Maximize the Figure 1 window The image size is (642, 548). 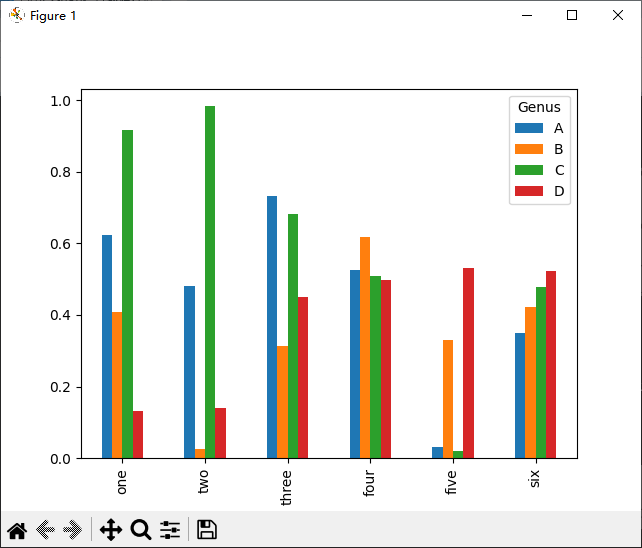coord(572,15)
